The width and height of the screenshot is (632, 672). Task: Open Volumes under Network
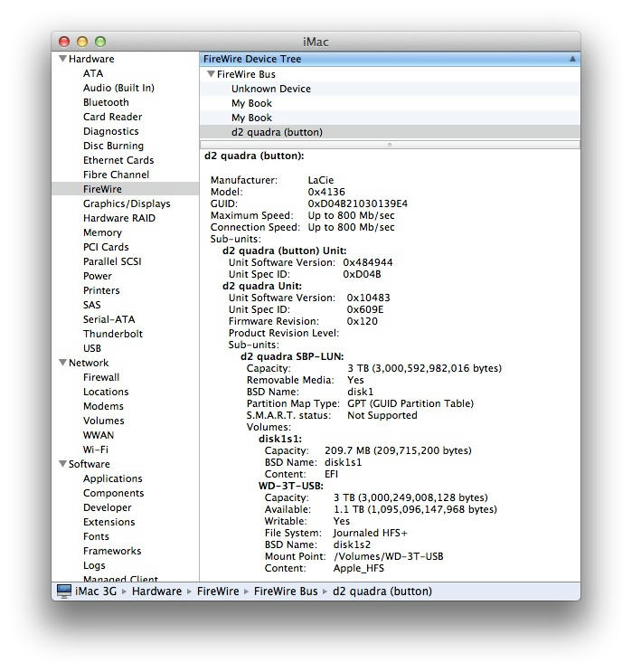tap(104, 421)
